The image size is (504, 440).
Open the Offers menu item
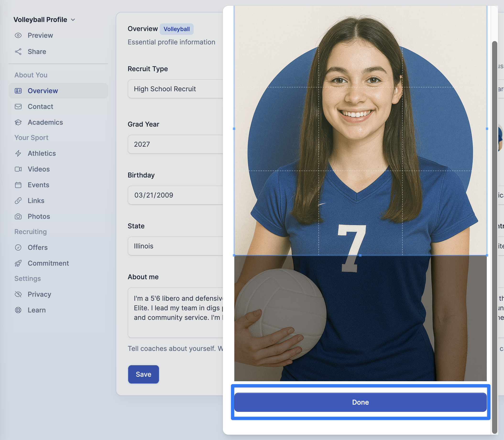coord(38,247)
